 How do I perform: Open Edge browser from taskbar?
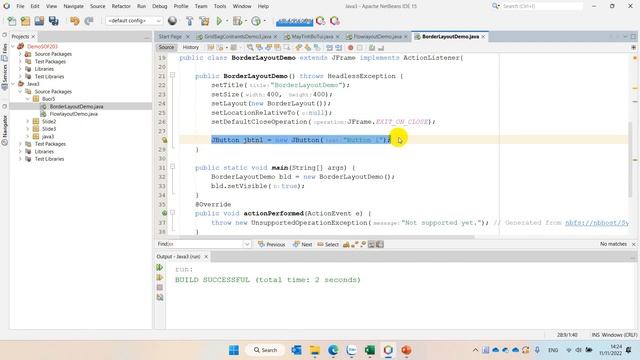pyautogui.click(x=333, y=350)
